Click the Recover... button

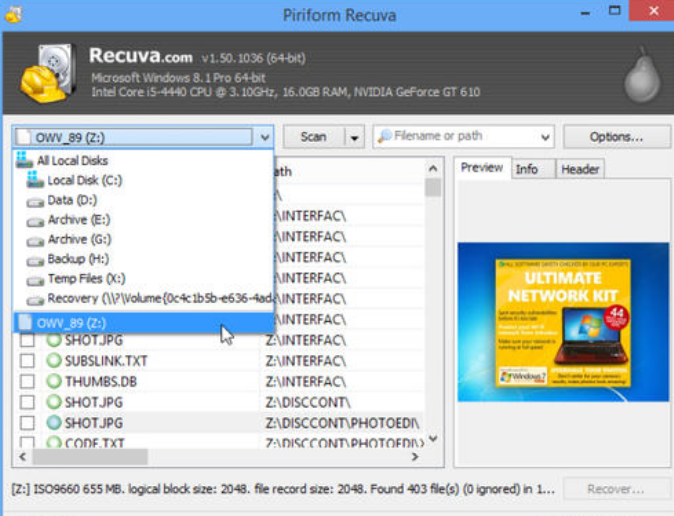[616, 489]
